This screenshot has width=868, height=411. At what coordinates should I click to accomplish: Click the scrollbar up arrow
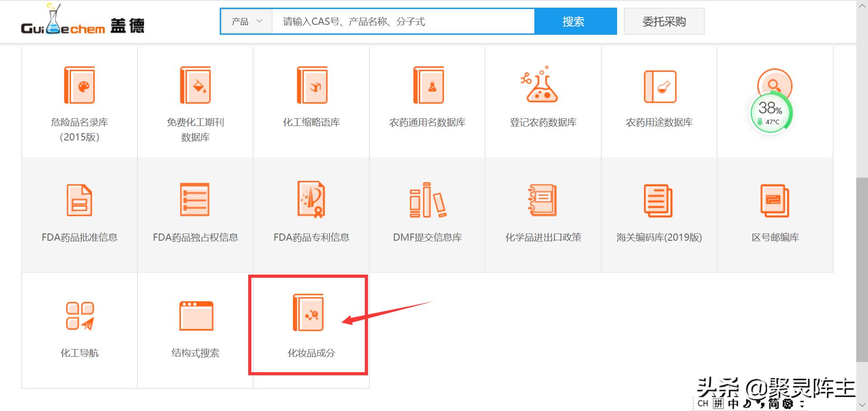(x=862, y=6)
